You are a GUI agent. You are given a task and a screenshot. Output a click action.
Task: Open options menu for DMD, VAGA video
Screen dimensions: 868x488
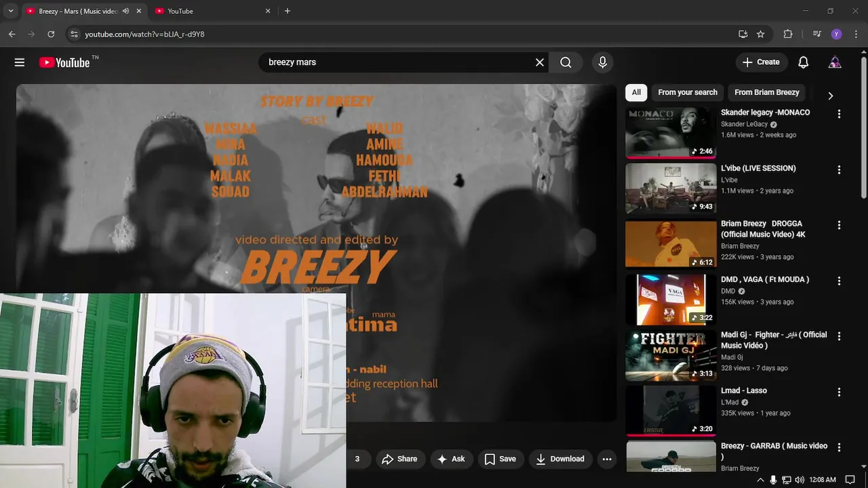click(x=839, y=281)
